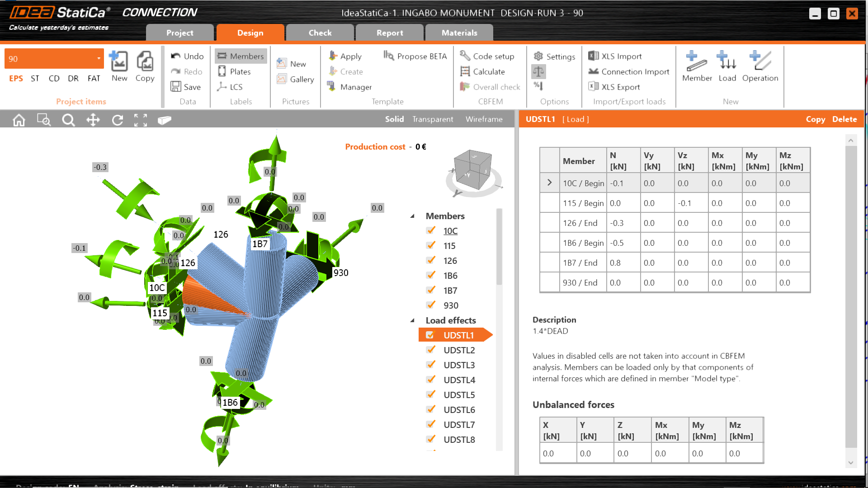Switch to the Check tab
868x488 pixels.
point(320,33)
